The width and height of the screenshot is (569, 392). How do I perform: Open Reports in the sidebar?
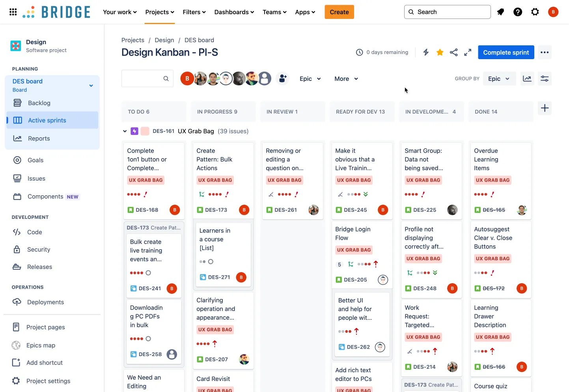[52, 138]
